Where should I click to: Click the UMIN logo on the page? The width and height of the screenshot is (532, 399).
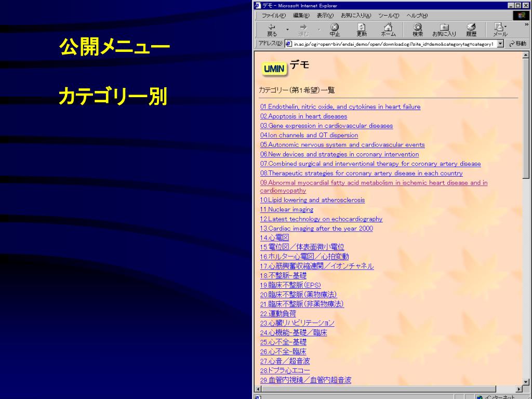pyautogui.click(x=274, y=69)
